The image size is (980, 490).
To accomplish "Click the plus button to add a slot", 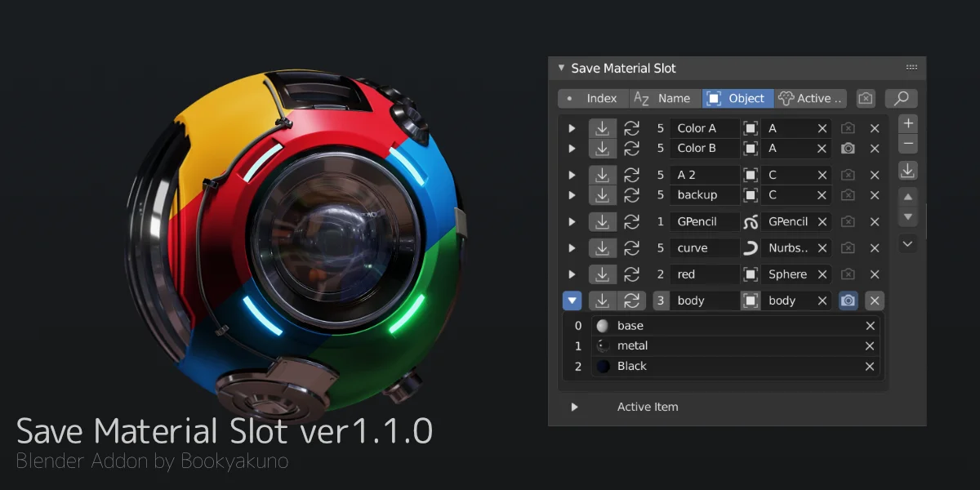I will pos(908,122).
